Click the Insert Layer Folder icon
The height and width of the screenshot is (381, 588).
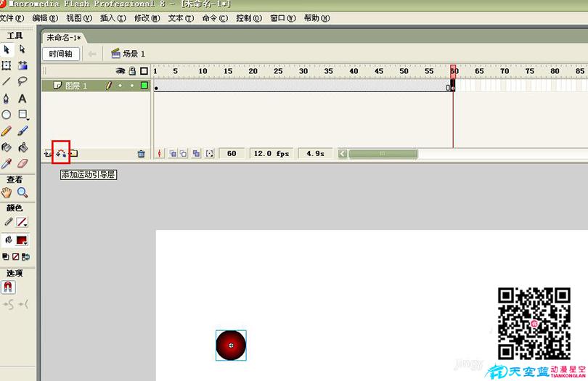pyautogui.click(x=74, y=153)
